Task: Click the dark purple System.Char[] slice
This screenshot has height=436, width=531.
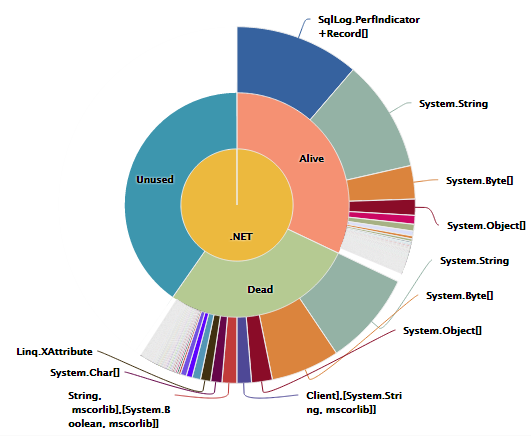Action: pos(218,349)
